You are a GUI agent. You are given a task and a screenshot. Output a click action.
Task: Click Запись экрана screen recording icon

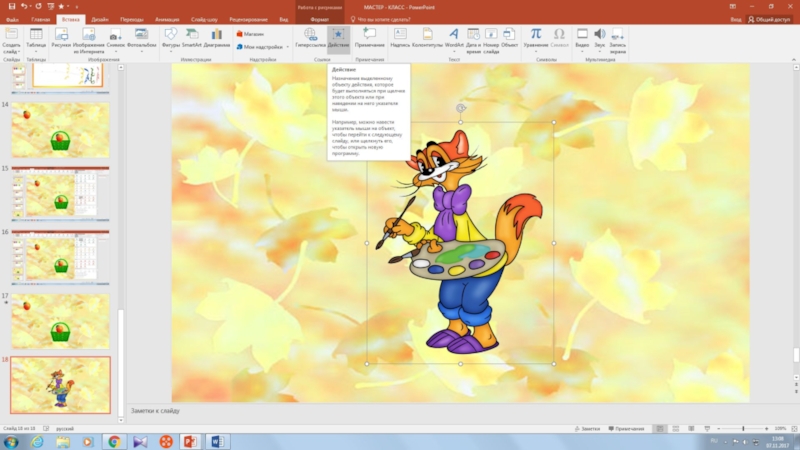(x=618, y=38)
